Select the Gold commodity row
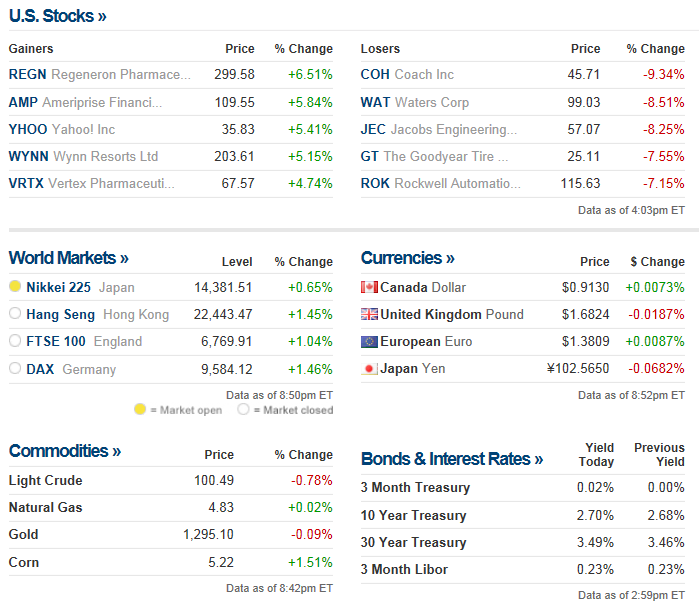Screen dimensions: 700x606 [x=24, y=535]
